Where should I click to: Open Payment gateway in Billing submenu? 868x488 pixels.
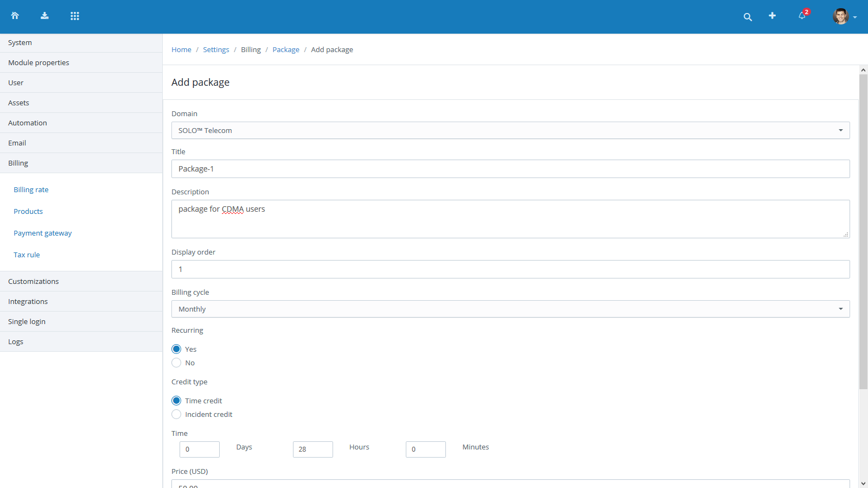click(43, 233)
